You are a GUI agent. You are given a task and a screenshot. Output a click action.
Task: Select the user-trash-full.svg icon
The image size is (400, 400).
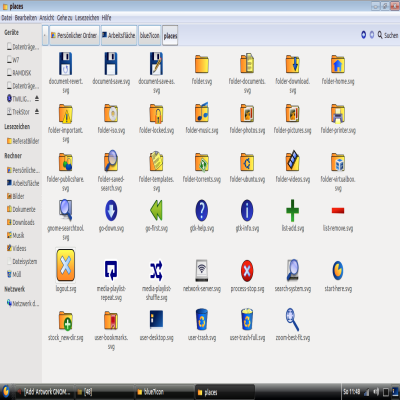click(x=247, y=319)
